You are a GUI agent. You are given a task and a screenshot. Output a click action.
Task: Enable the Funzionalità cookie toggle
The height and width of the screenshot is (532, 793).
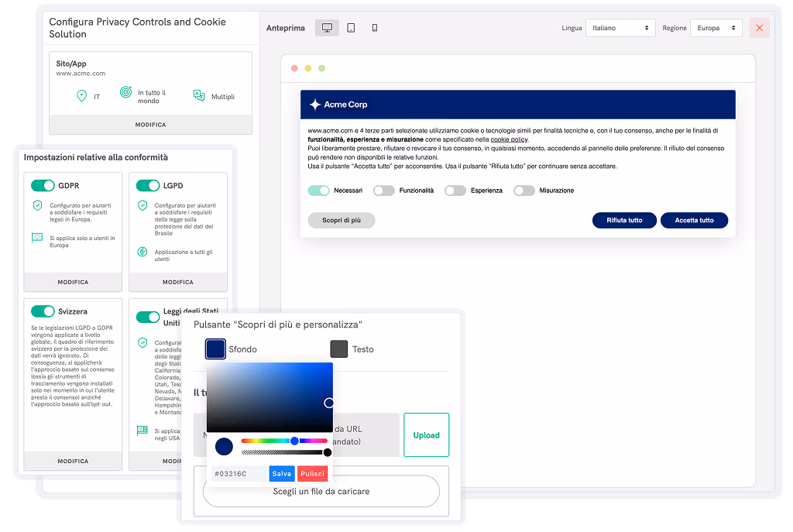pyautogui.click(x=384, y=190)
